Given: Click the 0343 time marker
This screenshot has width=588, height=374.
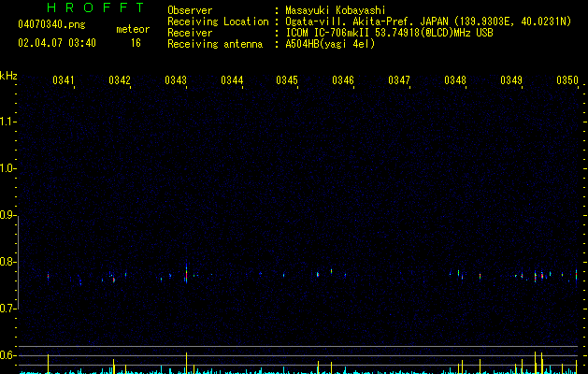Looking at the screenshot, I should point(176,79).
